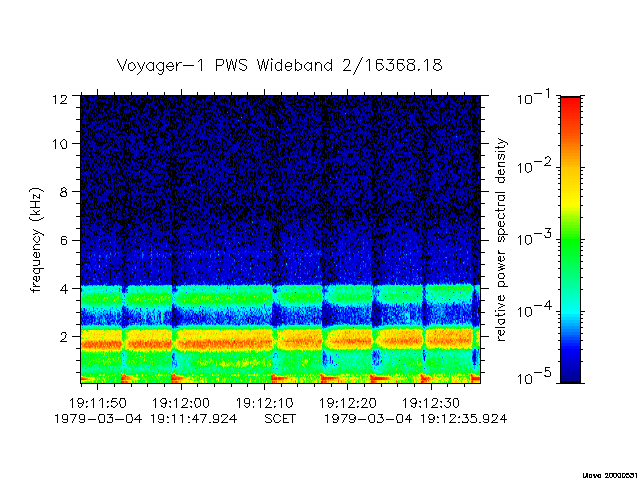Screen dimensions: 640x480
Task: Click the 'relative power spectral density' label
Action: tap(500, 240)
